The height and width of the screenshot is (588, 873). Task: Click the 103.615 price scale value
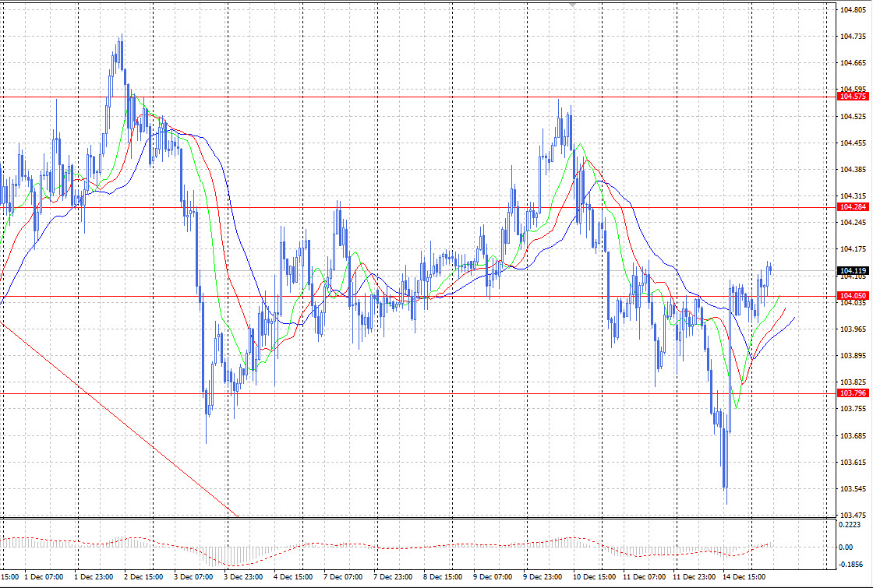853,463
